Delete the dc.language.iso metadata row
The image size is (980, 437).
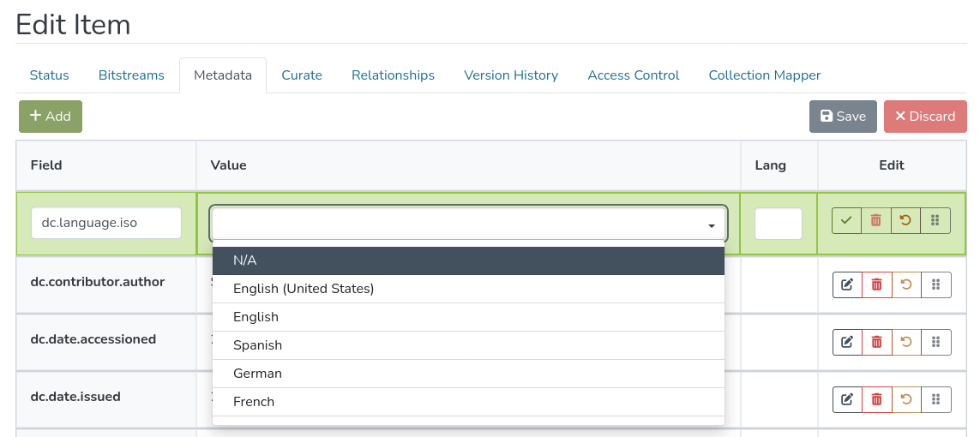coord(876,221)
